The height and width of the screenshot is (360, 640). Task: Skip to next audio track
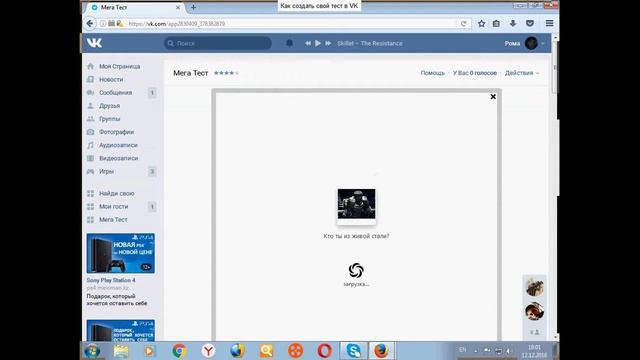click(328, 43)
